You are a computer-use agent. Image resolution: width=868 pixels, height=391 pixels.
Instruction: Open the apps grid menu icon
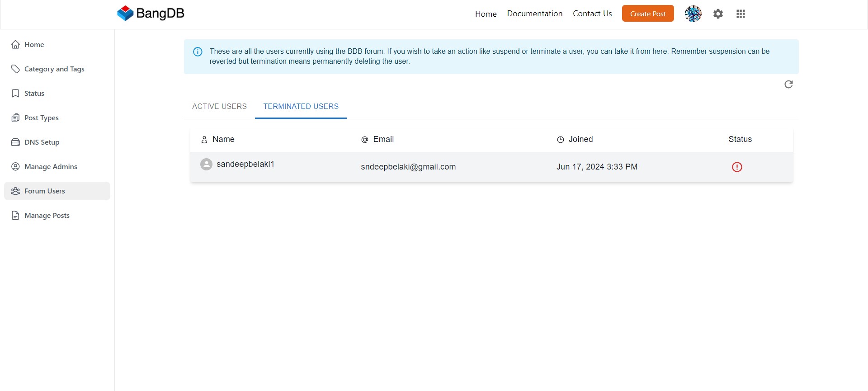(741, 14)
